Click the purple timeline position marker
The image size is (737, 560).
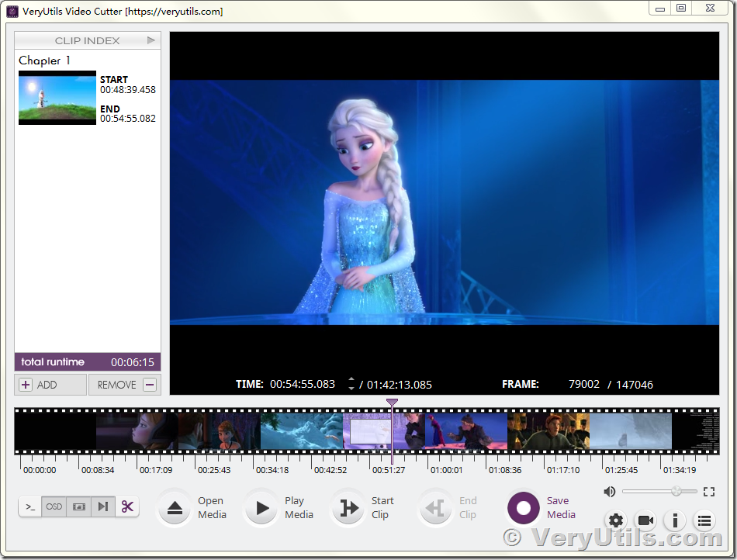392,402
